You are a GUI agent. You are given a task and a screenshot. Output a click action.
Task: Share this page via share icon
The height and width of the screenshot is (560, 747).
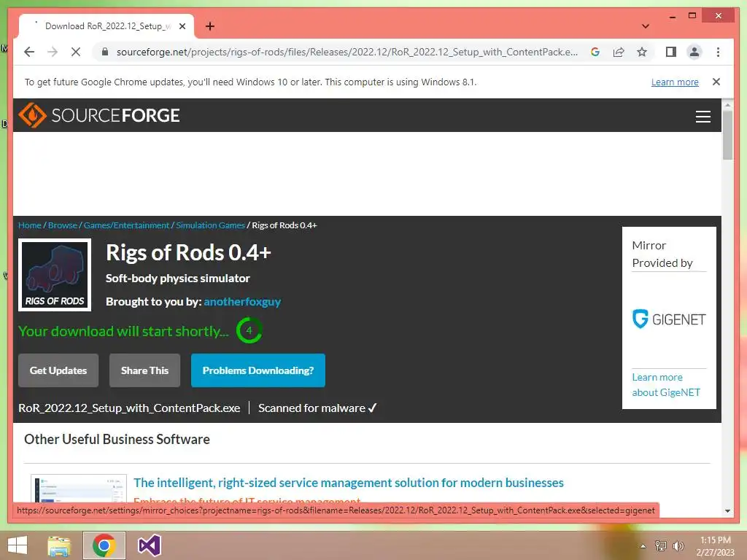point(619,52)
